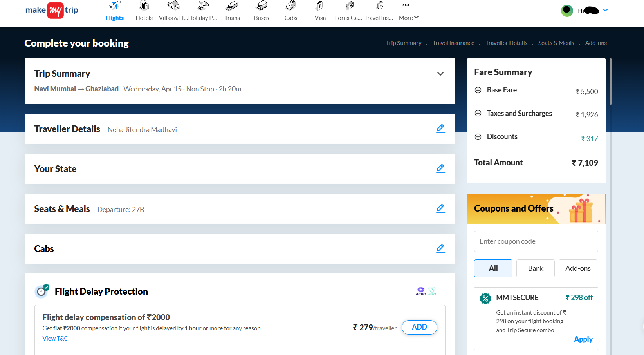Click the Visa icon in header
Image resolution: width=644 pixels, height=355 pixels.
[320, 6]
